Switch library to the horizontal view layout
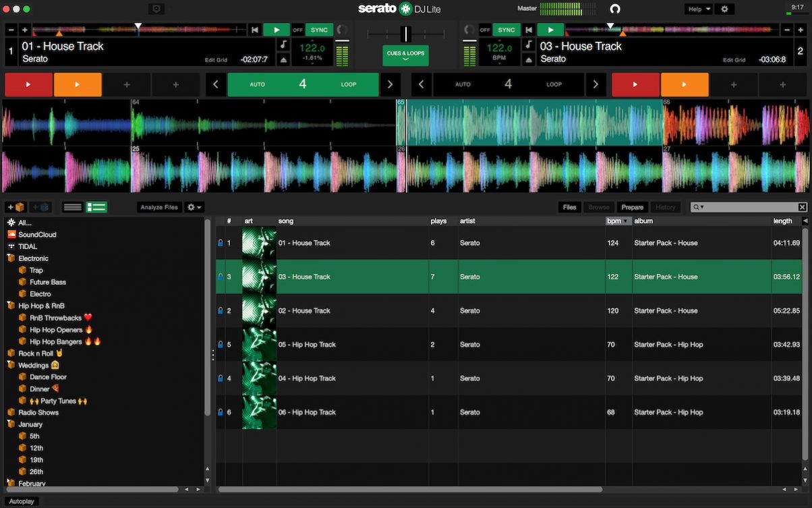Image resolution: width=812 pixels, height=508 pixels. click(72, 207)
